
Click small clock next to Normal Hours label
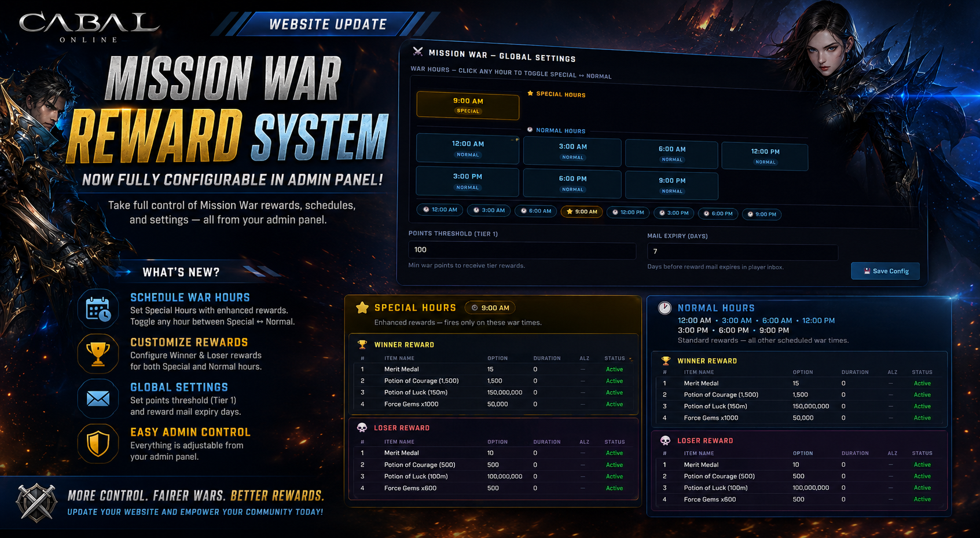tap(530, 130)
